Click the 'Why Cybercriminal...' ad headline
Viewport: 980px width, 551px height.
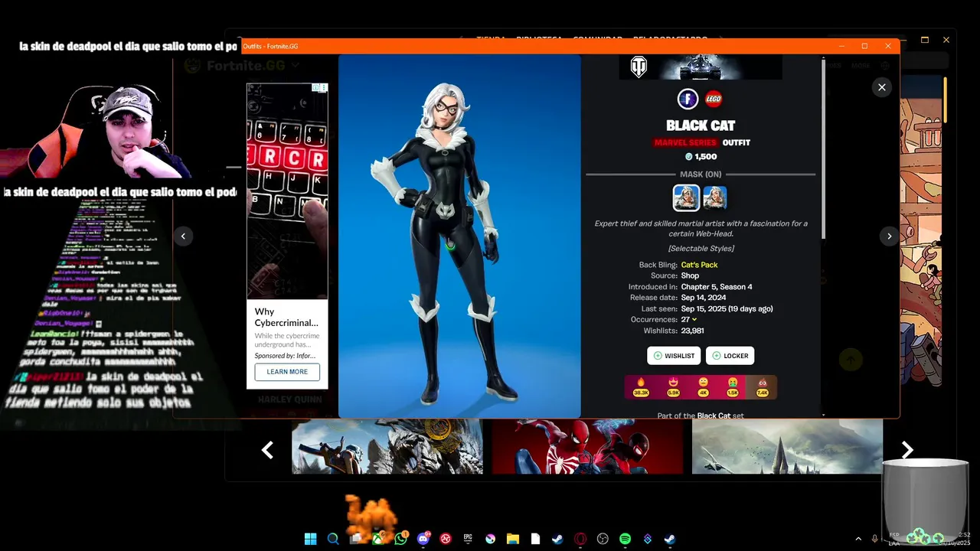[287, 317]
